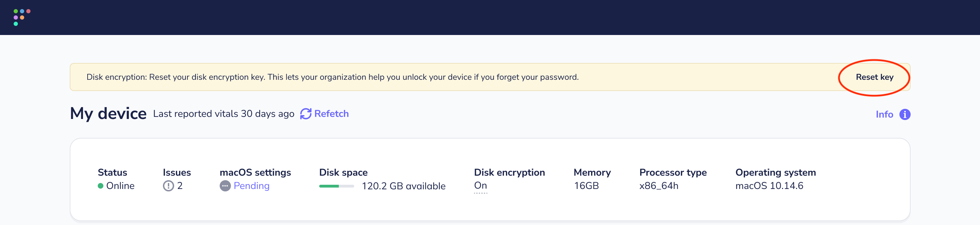980x225 pixels.
Task: Click the My device heading
Action: 108,113
